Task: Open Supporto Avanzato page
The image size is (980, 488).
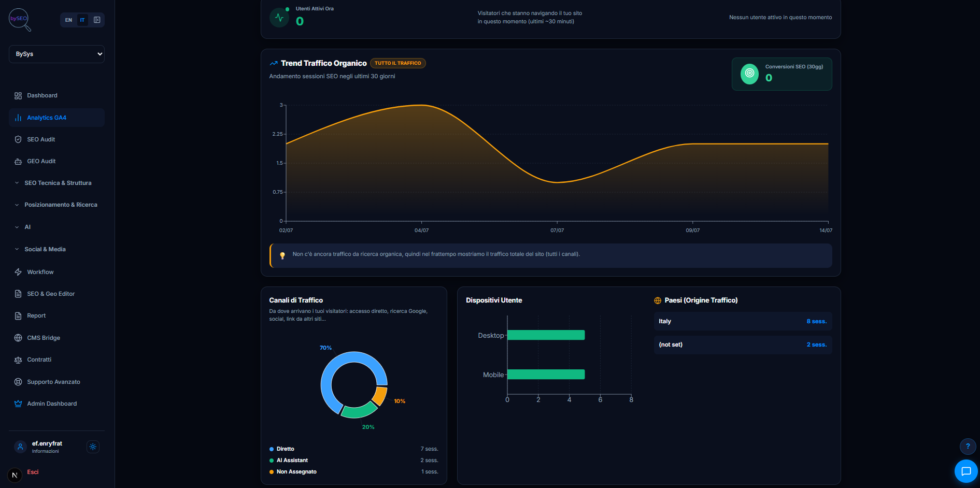Action: coord(56,382)
